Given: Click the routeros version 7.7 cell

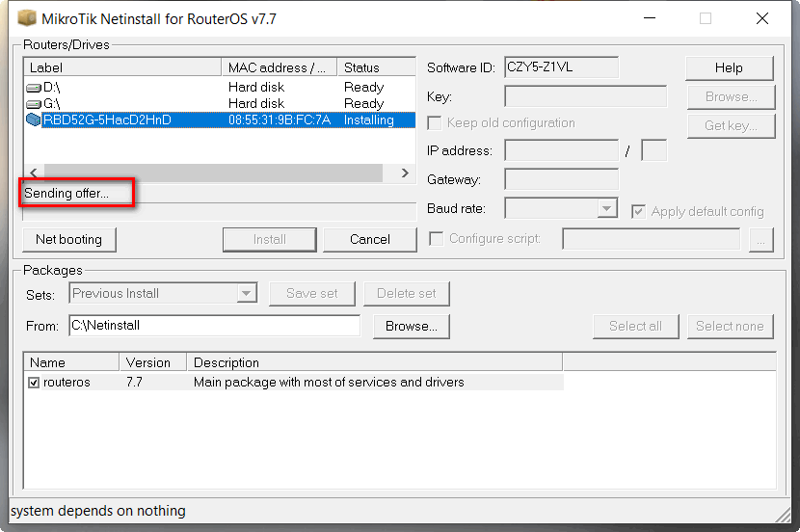Looking at the screenshot, I should tap(134, 382).
